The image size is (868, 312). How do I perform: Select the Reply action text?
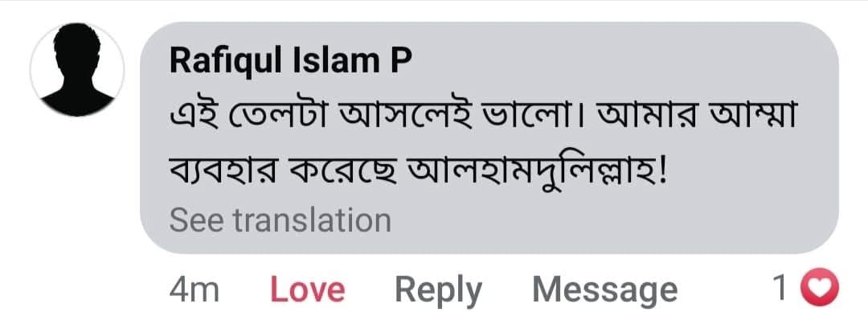click(439, 291)
